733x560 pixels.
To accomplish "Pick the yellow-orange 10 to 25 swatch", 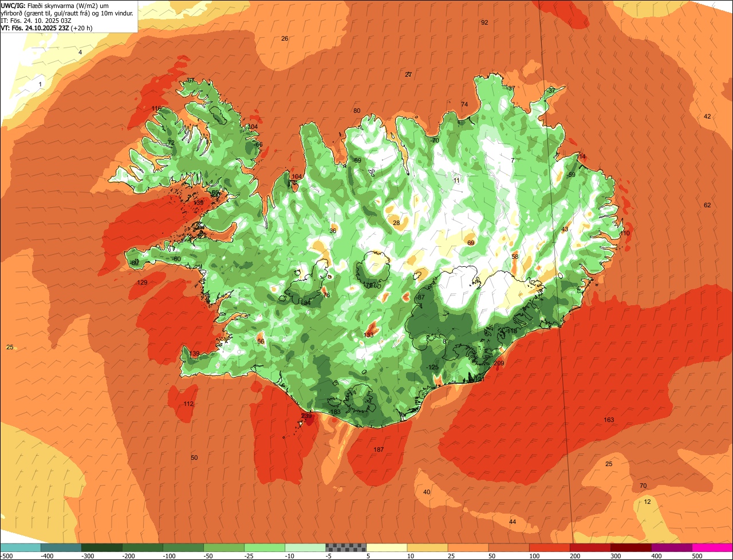I will coord(427,547).
